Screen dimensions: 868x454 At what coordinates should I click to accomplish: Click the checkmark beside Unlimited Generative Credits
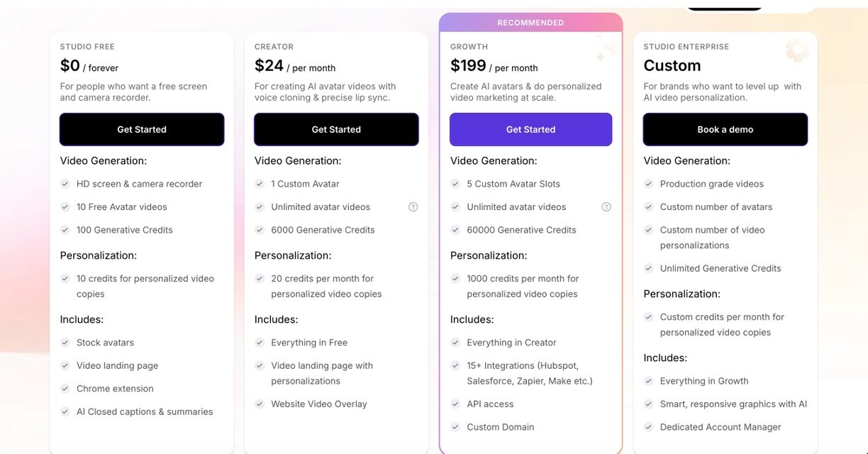coord(648,268)
